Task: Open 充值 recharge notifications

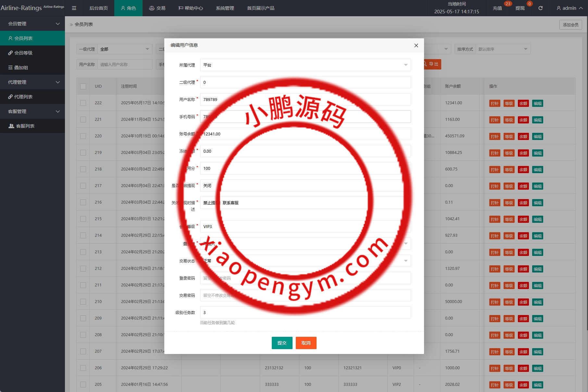Action: [497, 8]
